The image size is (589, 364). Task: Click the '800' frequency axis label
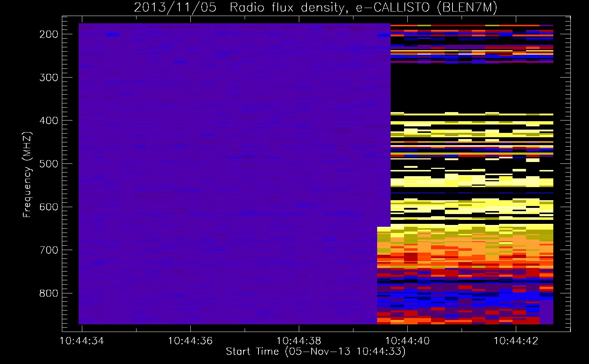tap(49, 293)
